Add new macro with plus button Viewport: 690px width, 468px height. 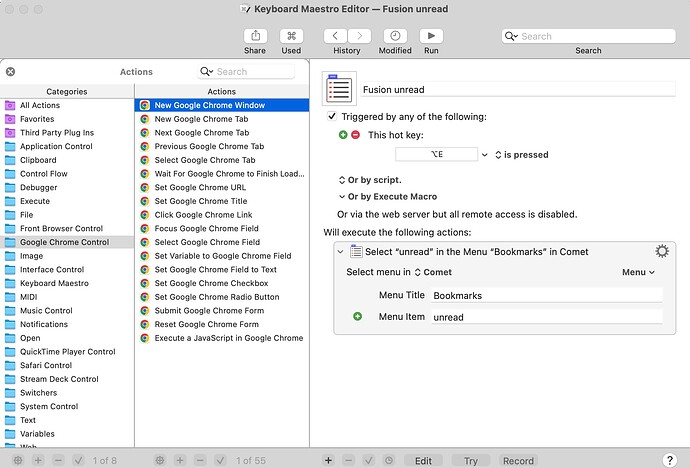tap(180, 461)
